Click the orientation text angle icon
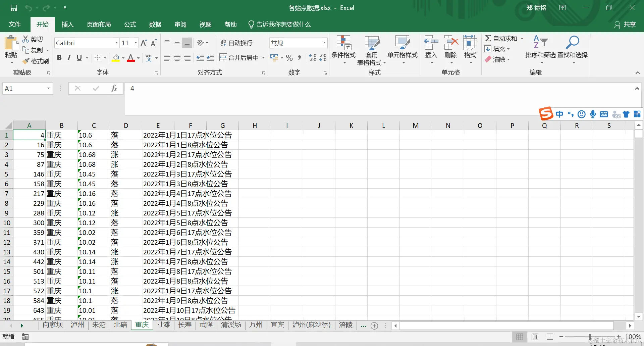644x346 pixels. pyautogui.click(x=201, y=43)
